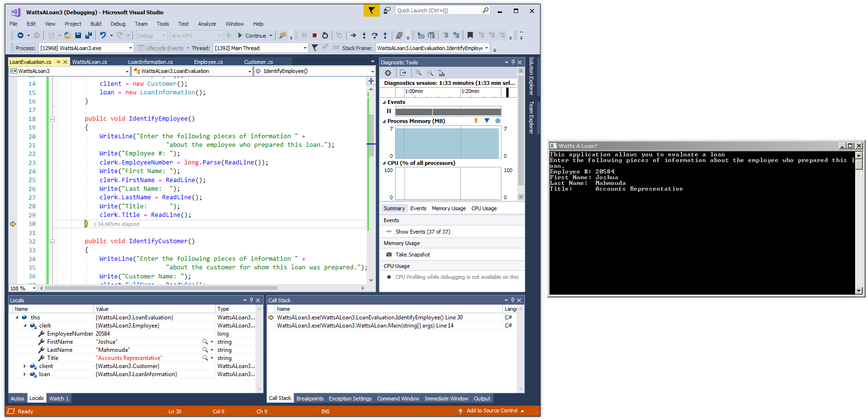Switch to the Watch 1 tab

(x=59, y=399)
